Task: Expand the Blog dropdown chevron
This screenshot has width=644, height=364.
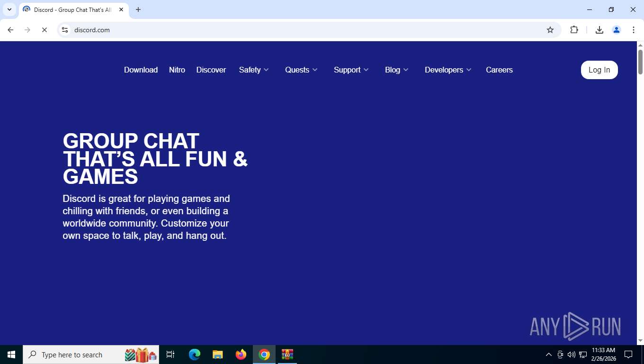Action: click(x=406, y=70)
